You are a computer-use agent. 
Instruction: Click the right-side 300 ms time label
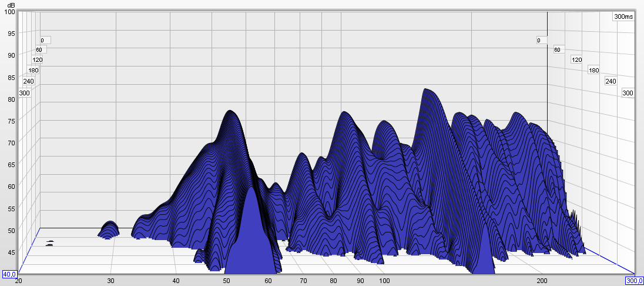pyautogui.click(x=628, y=94)
